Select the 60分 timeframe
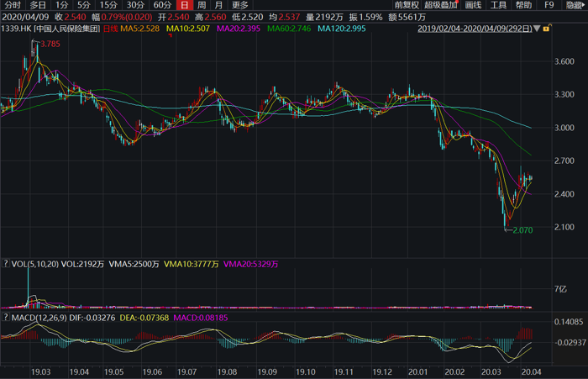Image resolution: width=588 pixels, height=379 pixels. click(x=160, y=5)
